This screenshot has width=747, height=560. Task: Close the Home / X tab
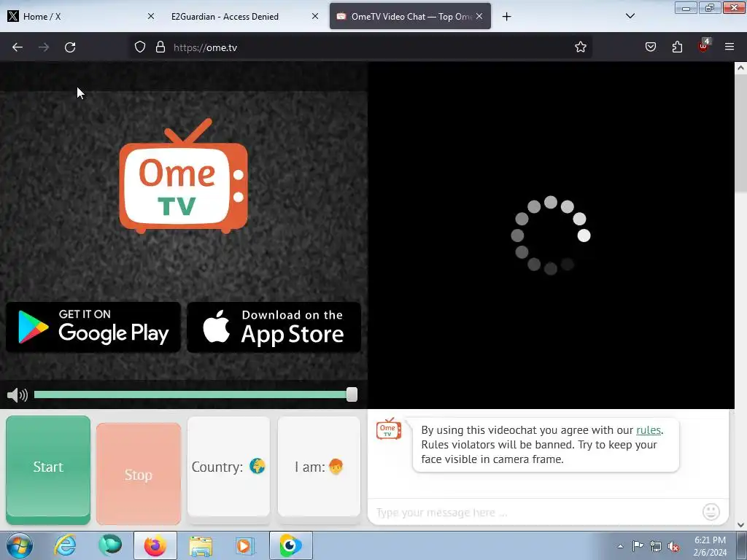[150, 16]
